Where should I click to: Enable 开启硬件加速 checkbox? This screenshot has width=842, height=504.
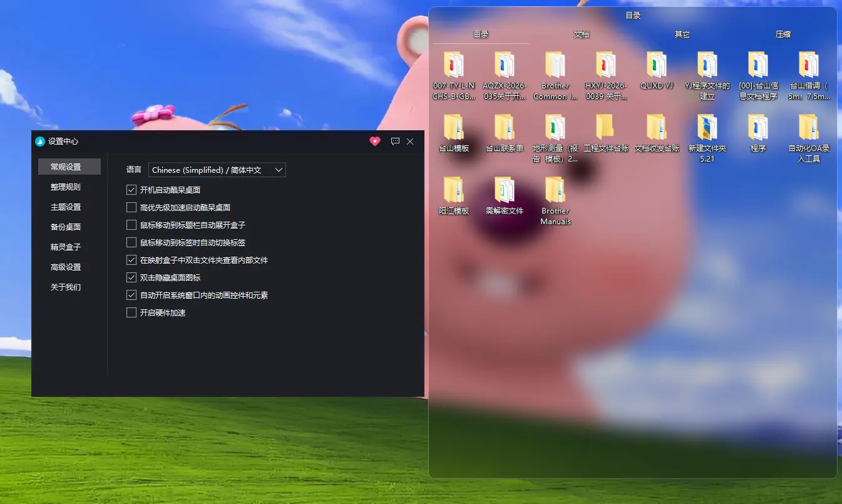(131, 312)
